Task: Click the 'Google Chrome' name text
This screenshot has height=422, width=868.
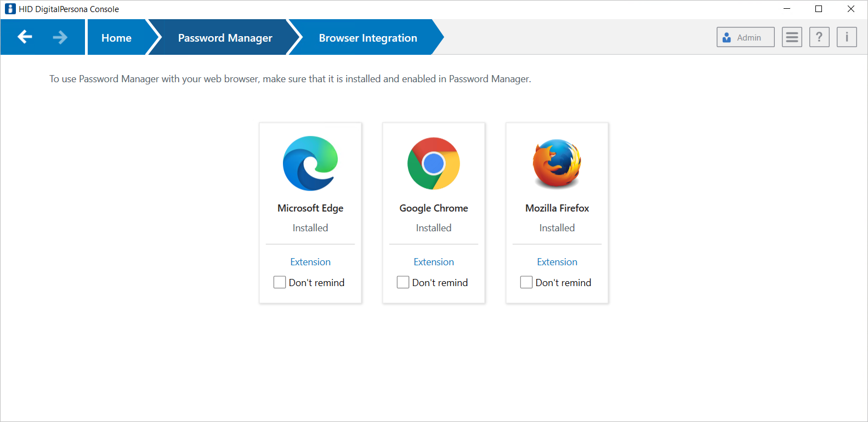Action: coord(434,208)
